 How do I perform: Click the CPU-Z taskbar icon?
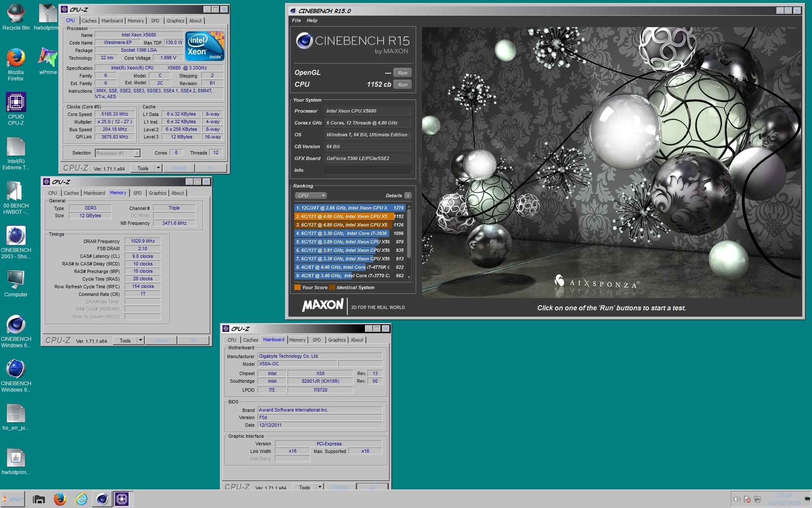click(x=122, y=499)
